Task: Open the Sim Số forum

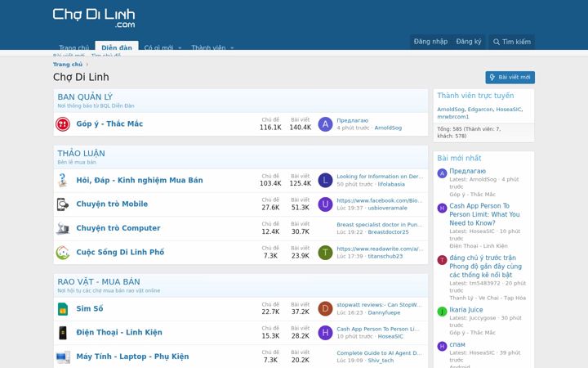Action: point(90,308)
